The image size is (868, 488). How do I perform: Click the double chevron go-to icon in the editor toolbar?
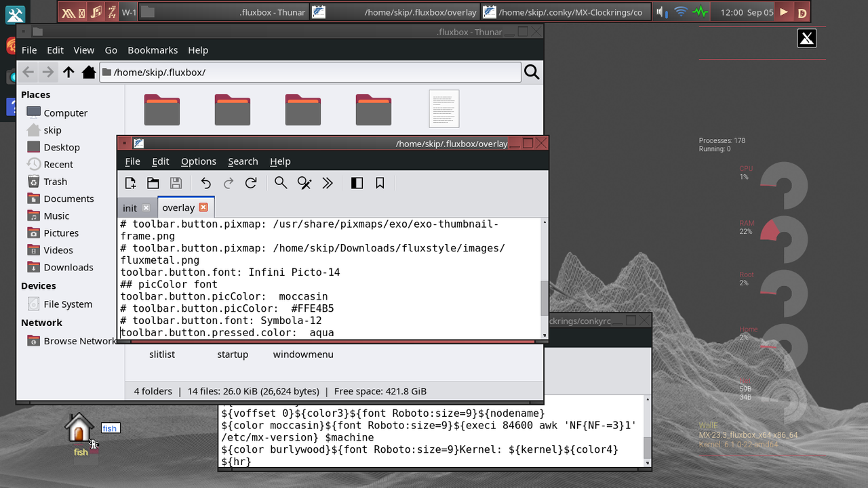(328, 183)
